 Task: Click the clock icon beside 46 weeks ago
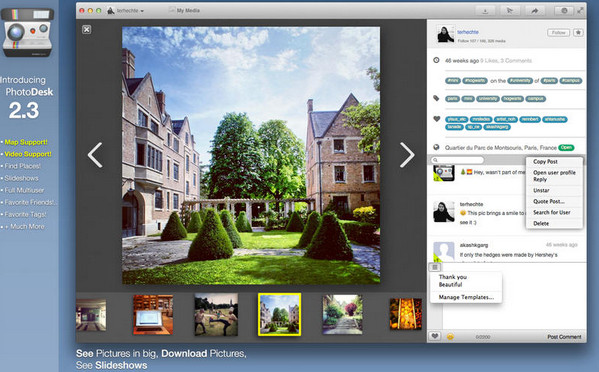click(x=436, y=60)
